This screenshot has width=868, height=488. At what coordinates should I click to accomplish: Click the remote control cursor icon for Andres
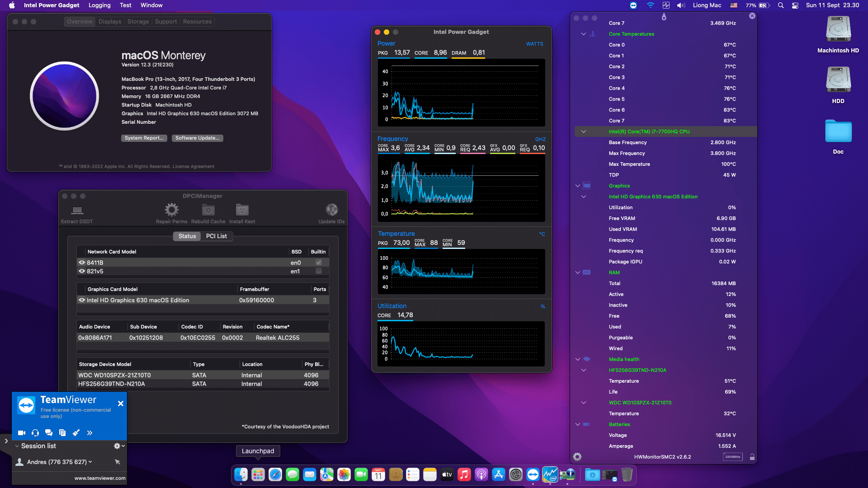click(x=118, y=462)
